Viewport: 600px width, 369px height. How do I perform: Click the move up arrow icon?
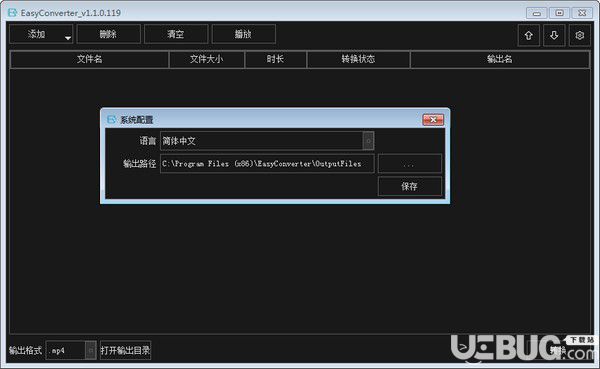pyautogui.click(x=528, y=35)
